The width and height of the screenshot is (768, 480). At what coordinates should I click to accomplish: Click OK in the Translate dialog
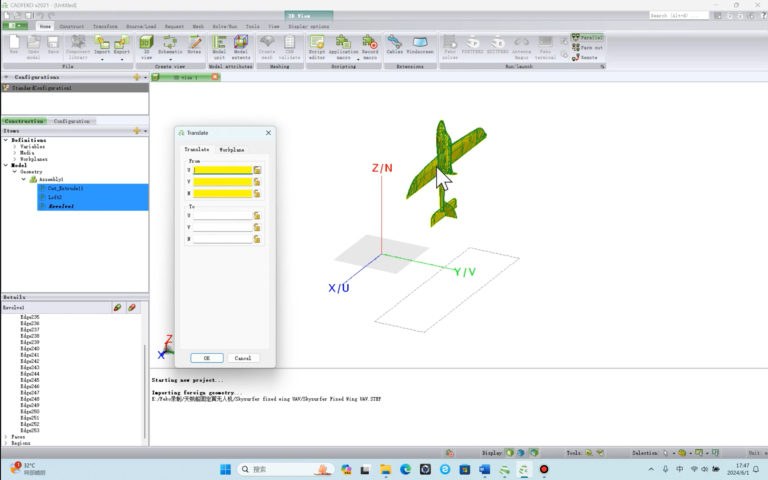(207, 358)
